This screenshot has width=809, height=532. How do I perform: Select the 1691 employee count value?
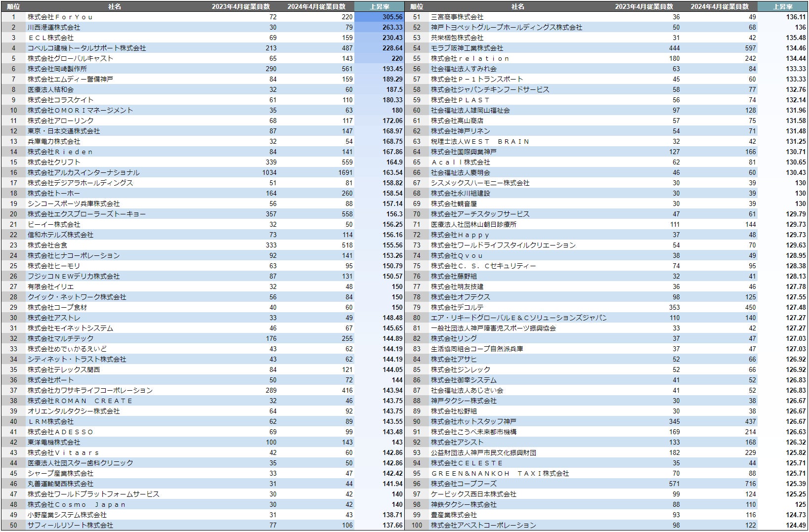(345, 172)
